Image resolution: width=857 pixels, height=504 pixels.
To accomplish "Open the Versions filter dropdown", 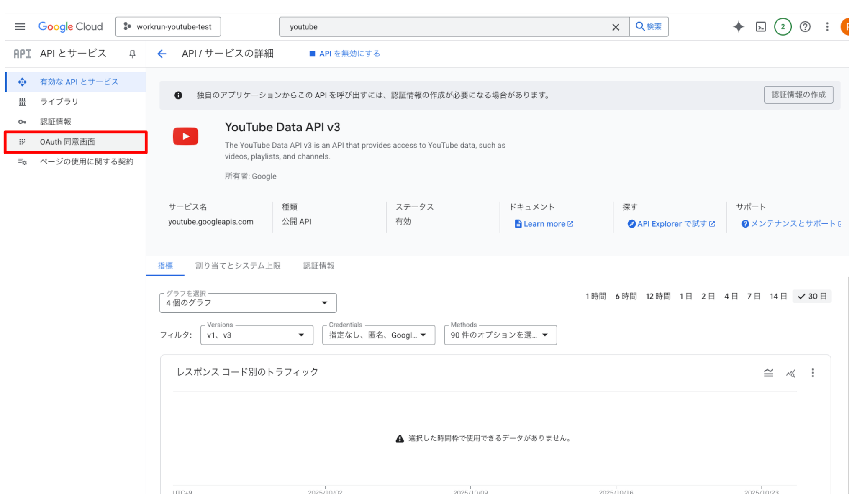I will tap(257, 335).
